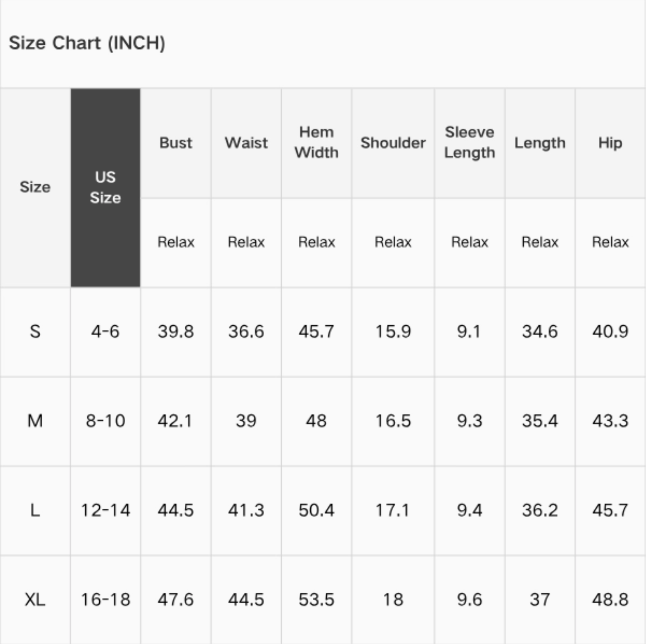Click the Waist column header
This screenshot has width=646, height=644.
click(x=246, y=143)
